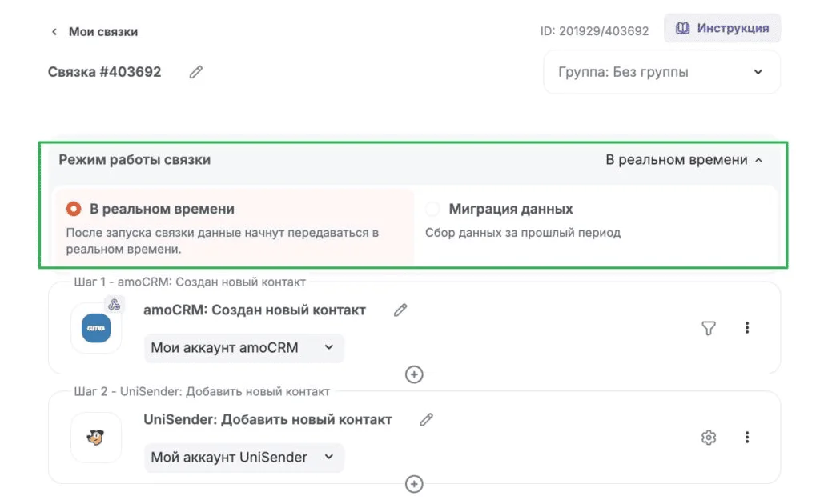This screenshot has width=820, height=504.
Task: Open the UniSender step settings gear
Action: 708,438
